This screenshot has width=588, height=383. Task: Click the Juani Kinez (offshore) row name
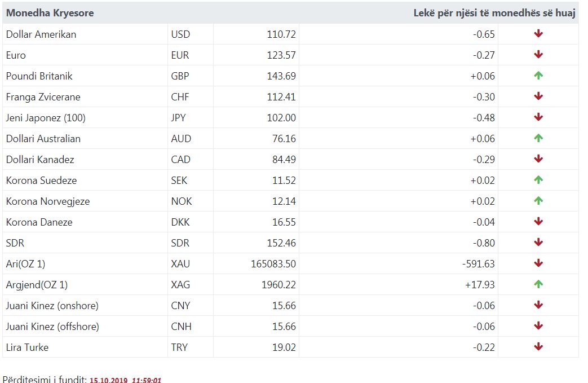[x=52, y=327]
